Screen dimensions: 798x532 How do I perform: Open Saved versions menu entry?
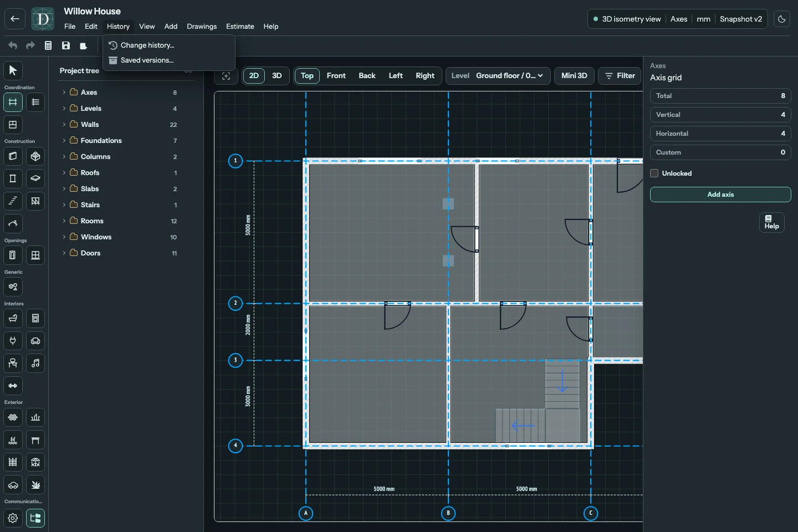(x=169, y=60)
